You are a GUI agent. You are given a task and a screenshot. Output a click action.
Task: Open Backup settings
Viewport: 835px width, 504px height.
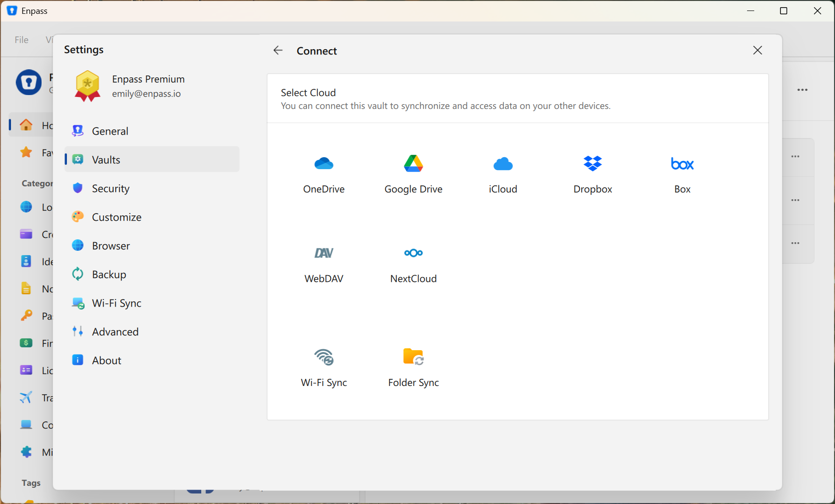tap(152, 274)
